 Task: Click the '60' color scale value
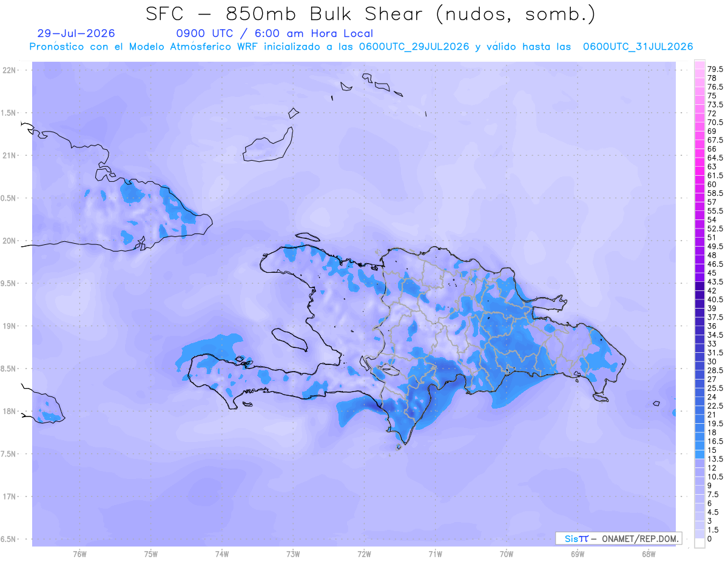click(x=712, y=184)
